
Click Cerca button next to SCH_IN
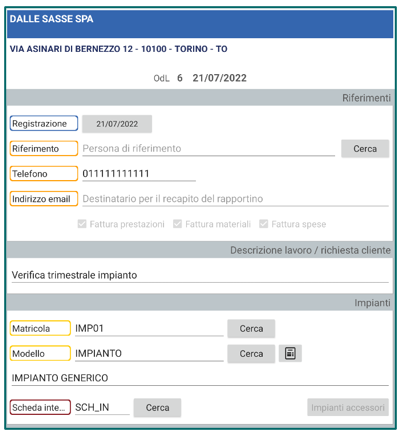(157, 408)
